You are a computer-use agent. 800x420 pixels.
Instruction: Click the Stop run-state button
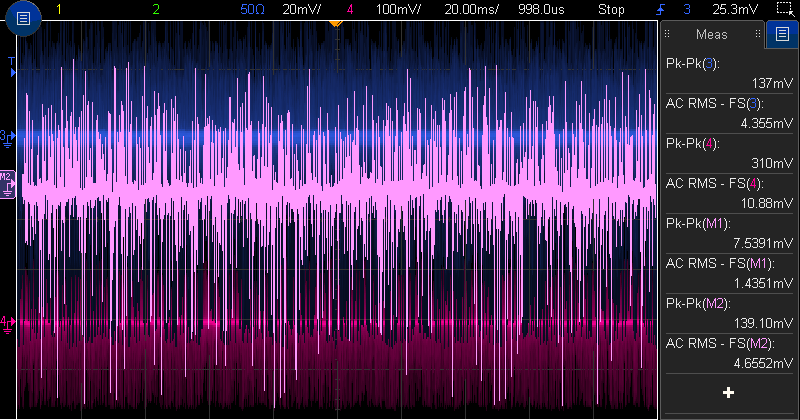click(x=611, y=9)
